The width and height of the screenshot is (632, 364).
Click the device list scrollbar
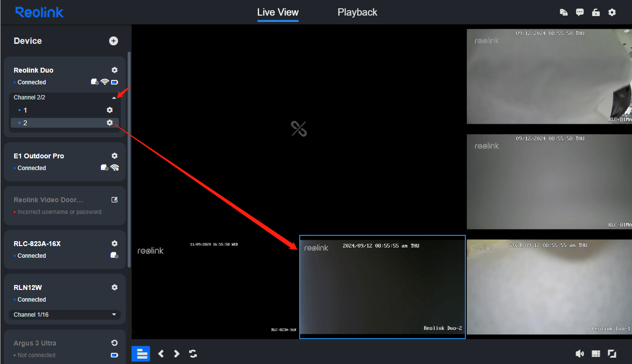129,159
